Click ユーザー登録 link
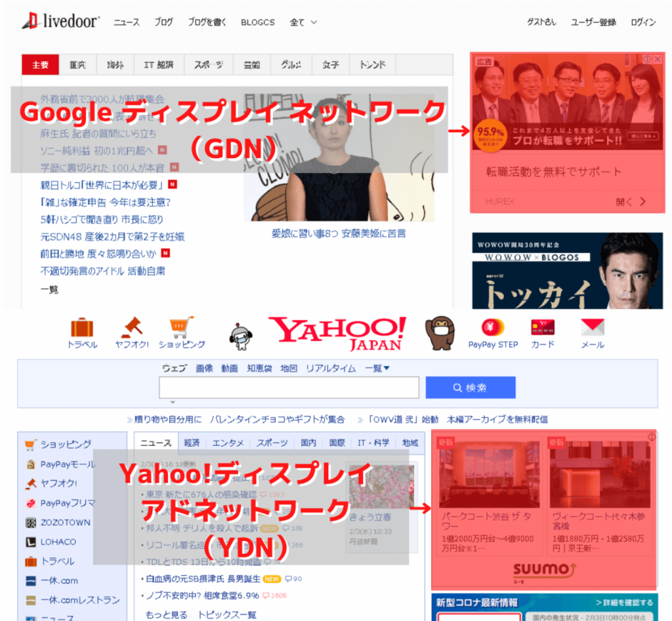This screenshot has height=621, width=672. pyautogui.click(x=593, y=22)
